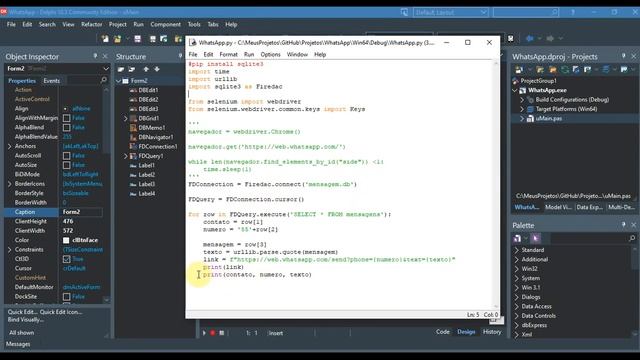Select the DBMemo1 component in Structure
Image resolution: width=640 pixels, height=360 pixels.
(x=151, y=128)
